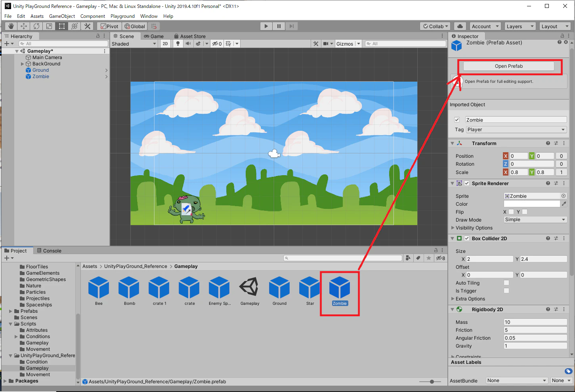The height and width of the screenshot is (392, 575).
Task: Select the Bee prefab asset
Action: point(99,288)
